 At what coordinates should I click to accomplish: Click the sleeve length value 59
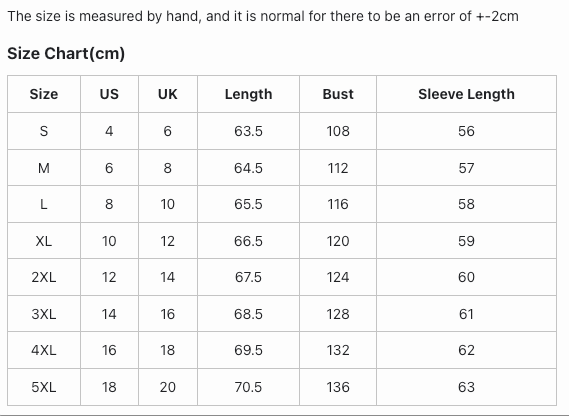pos(466,241)
